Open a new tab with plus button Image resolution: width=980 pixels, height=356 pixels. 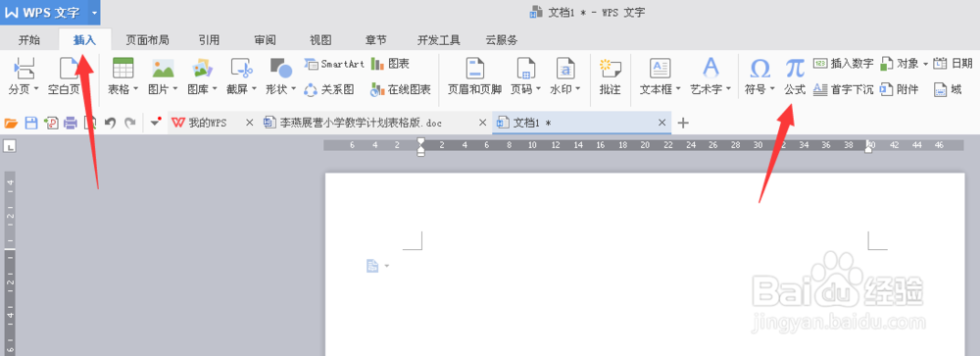pos(683,123)
